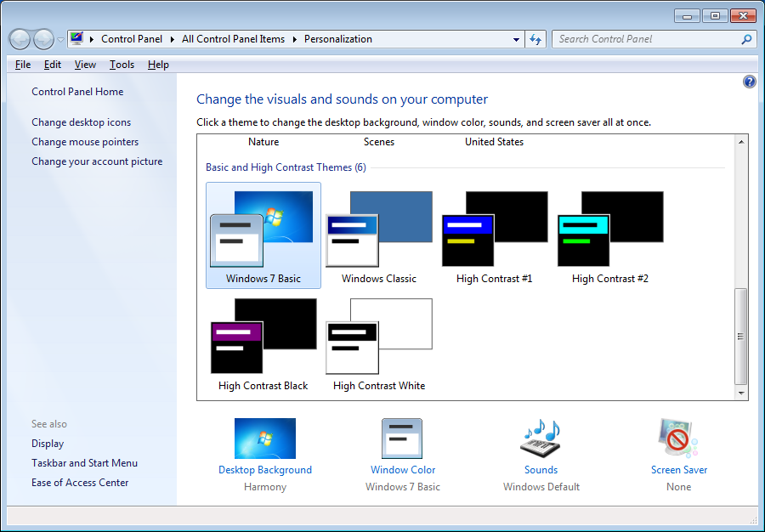Open the Sounds link
Image resolution: width=765 pixels, height=532 pixels.
pyautogui.click(x=541, y=470)
